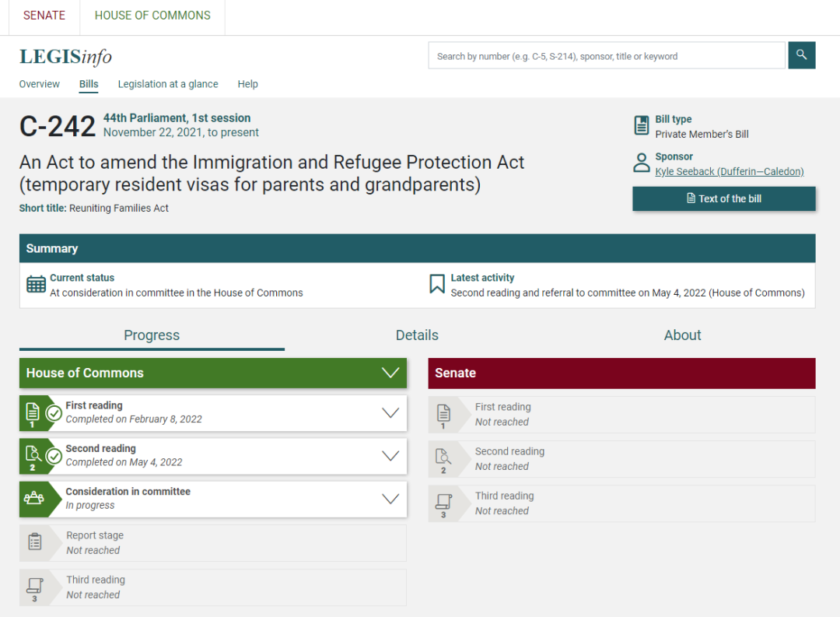
Task: Open Legislation at a glance
Action: 168,84
